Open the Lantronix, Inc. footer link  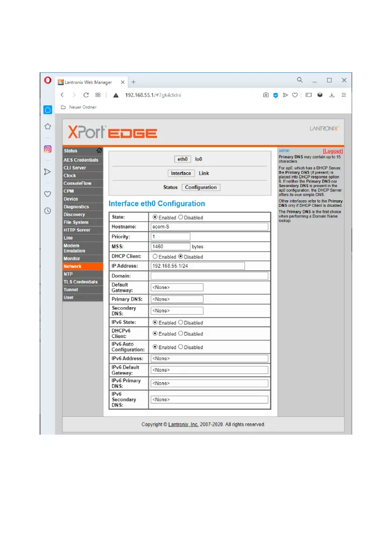pos(183,424)
